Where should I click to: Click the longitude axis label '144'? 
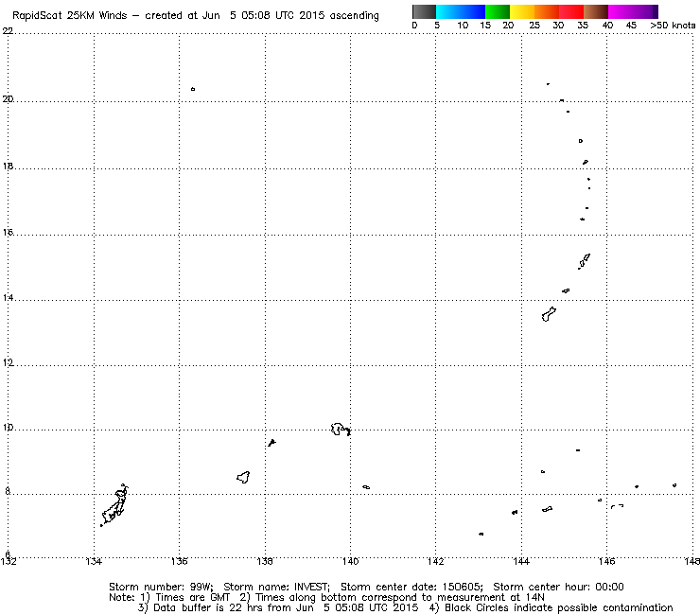tap(521, 561)
